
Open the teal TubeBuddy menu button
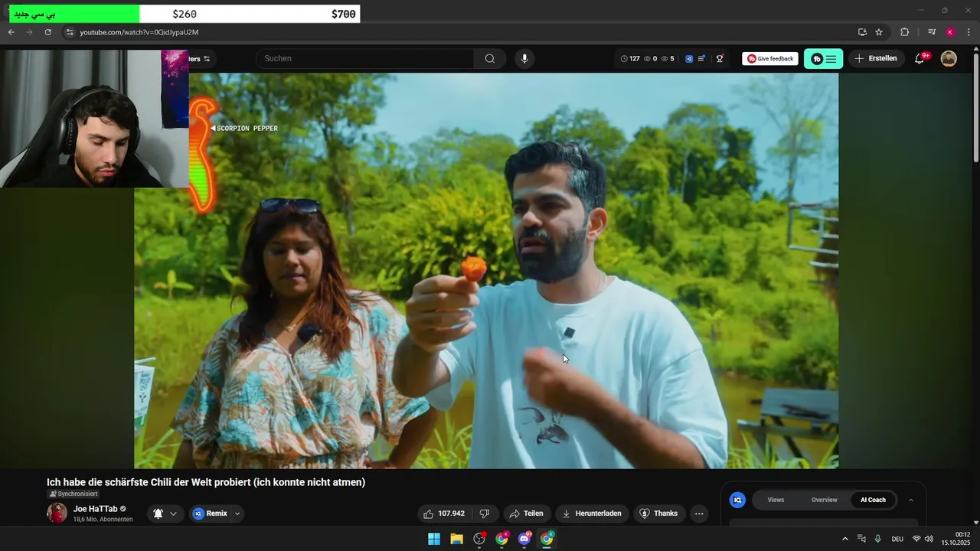click(824, 59)
